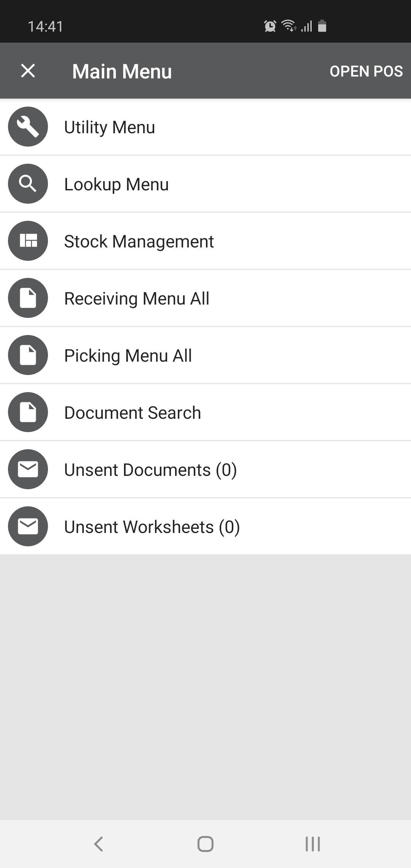
Task: Tap the Document Search page icon
Action: tap(28, 412)
